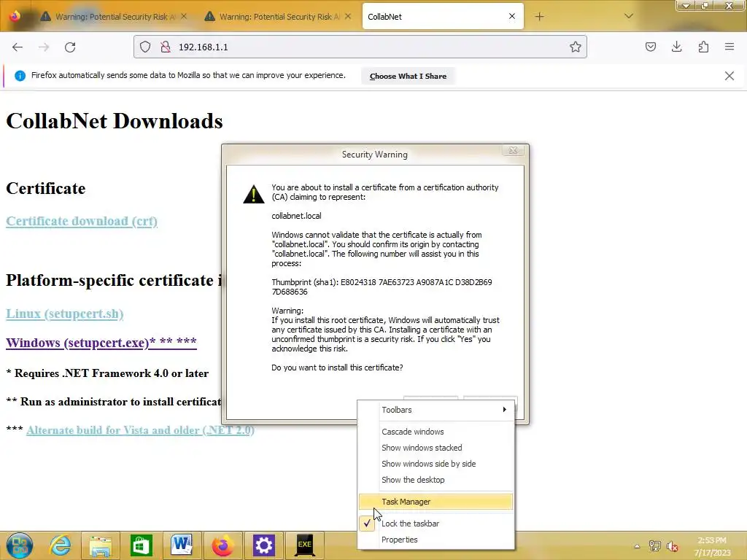Close the CollabNet tab
Screen dimensions: 747x560
(512, 16)
